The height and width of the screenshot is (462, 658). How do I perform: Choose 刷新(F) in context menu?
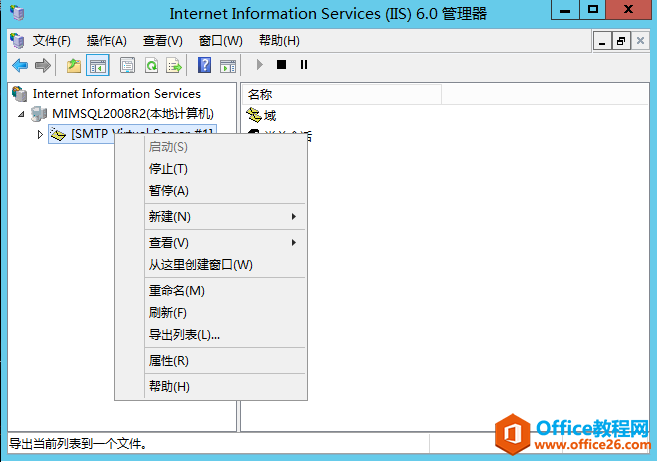[225, 313]
